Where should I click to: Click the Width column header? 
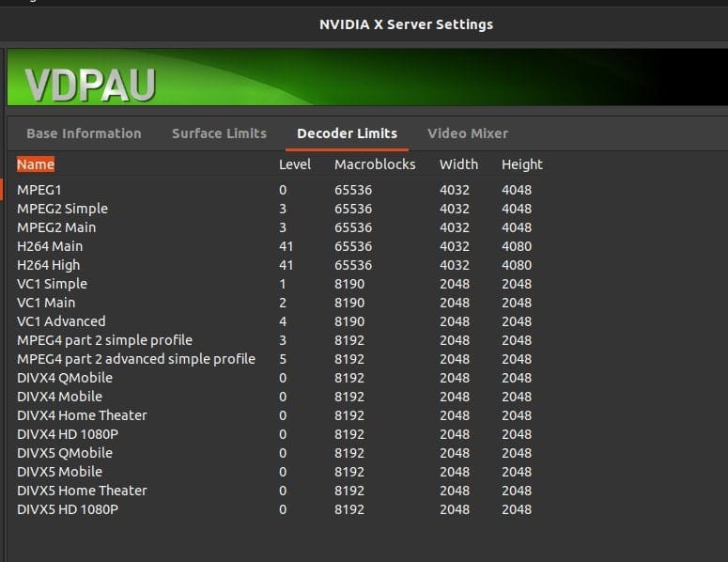pos(458,164)
